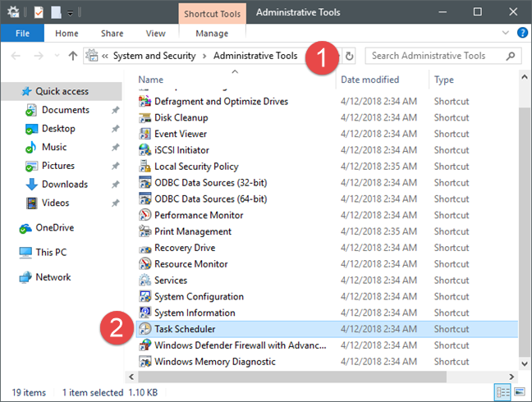Open Videos in navigation pane

(x=55, y=203)
